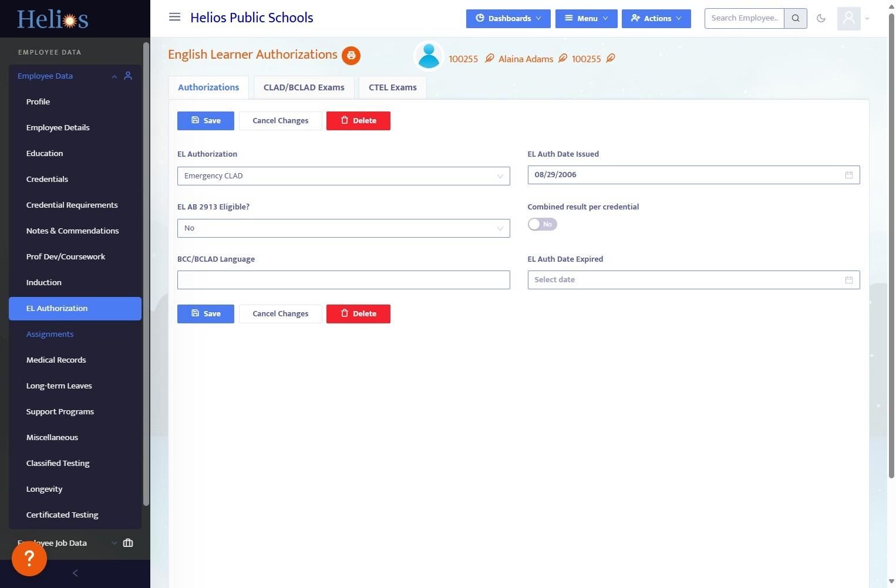Click the Helios logo

tap(53, 19)
